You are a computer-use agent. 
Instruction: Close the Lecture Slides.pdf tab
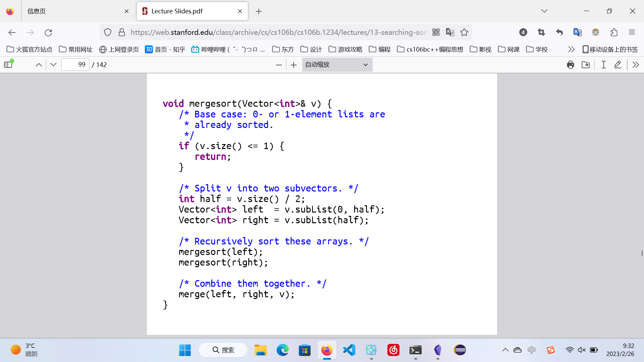tap(240, 11)
